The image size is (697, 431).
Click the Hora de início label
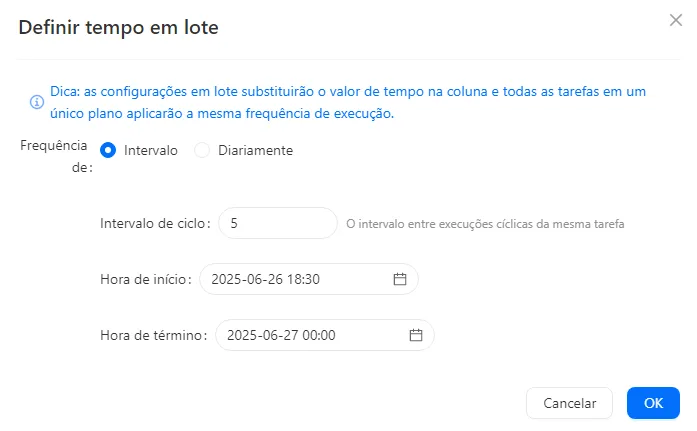(146, 279)
